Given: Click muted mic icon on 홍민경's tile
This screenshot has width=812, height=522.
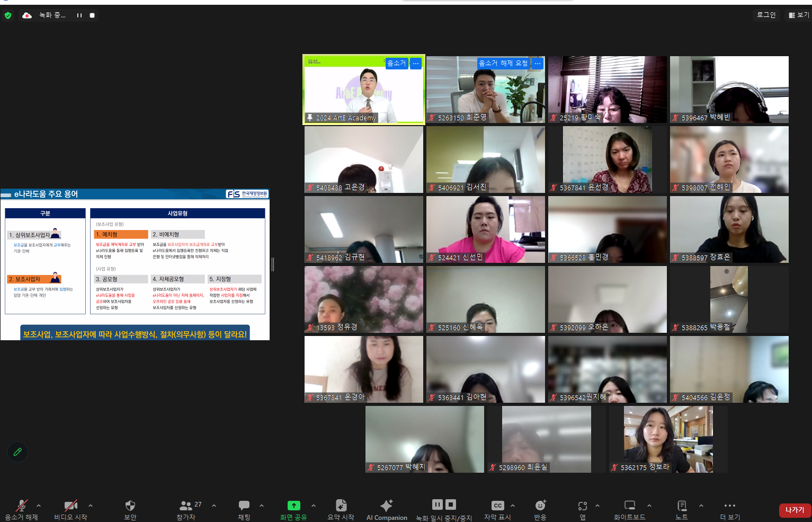Looking at the screenshot, I should click(x=554, y=258).
